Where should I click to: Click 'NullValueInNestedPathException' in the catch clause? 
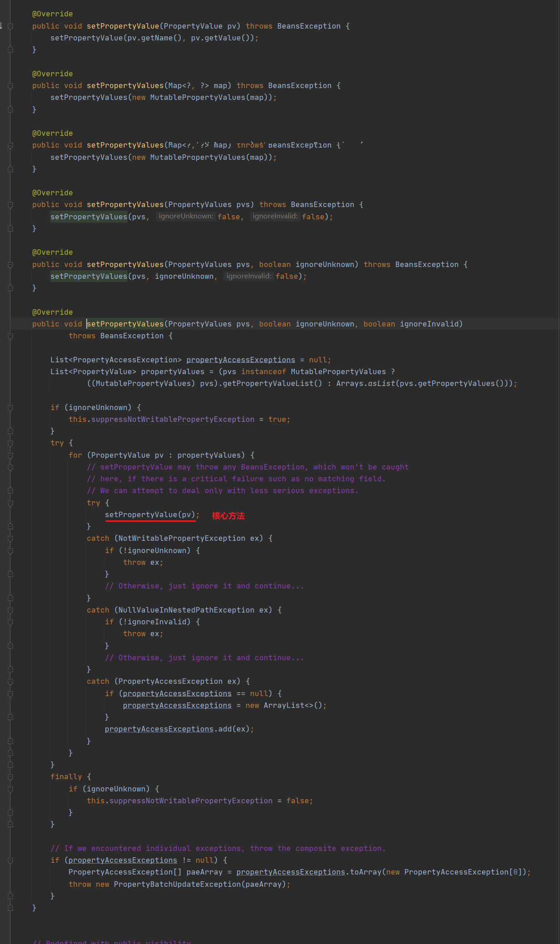click(186, 610)
